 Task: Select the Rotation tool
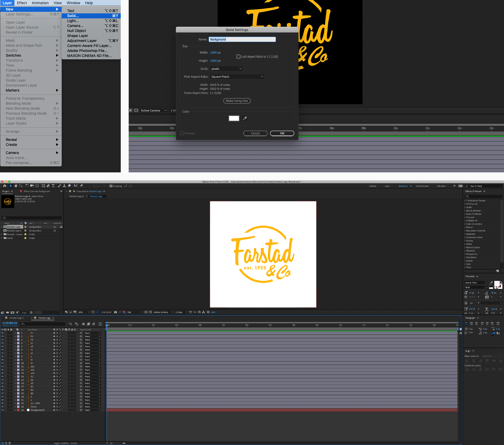27,186
